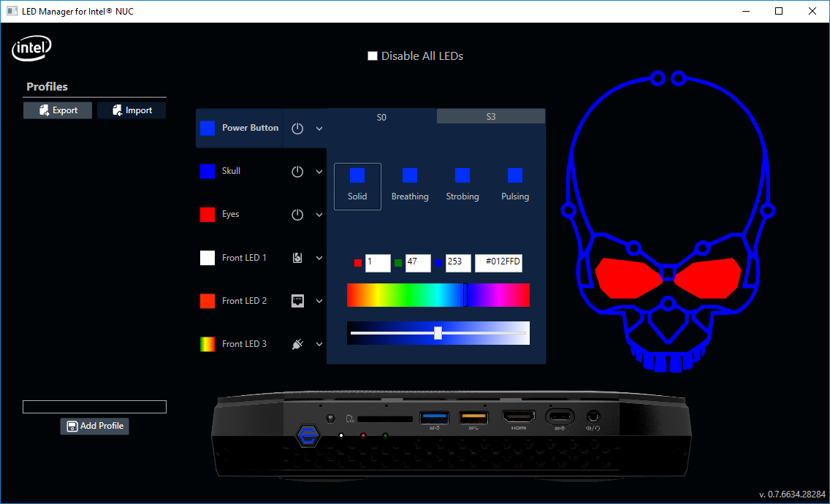Image resolution: width=830 pixels, height=504 pixels.
Task: Click the green value field showing 47
Action: click(418, 262)
